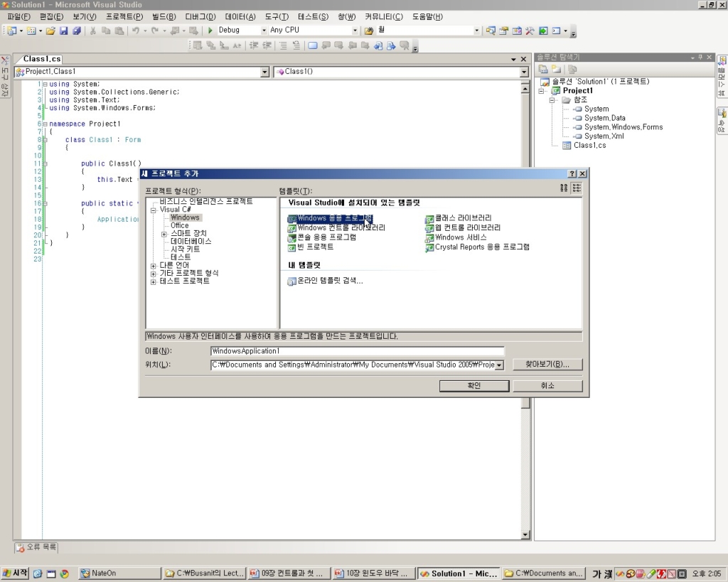
Task: Switch to Class1.cs editor tab
Action: [x=42, y=59]
